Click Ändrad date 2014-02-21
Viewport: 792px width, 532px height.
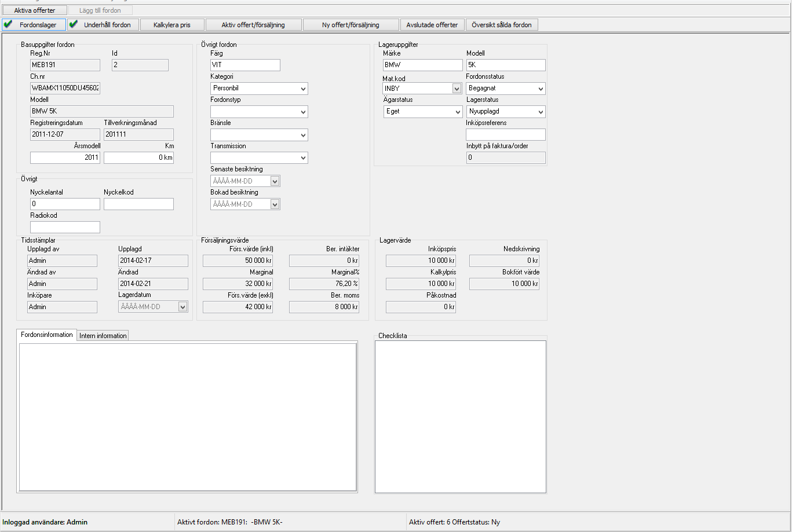tap(153, 284)
